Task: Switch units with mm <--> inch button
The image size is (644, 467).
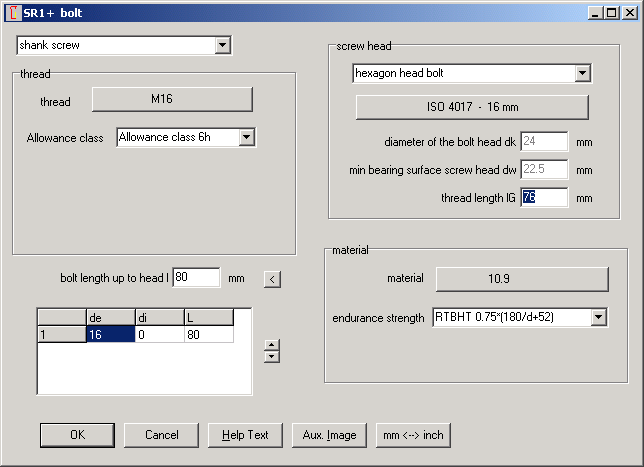Action: (x=413, y=435)
